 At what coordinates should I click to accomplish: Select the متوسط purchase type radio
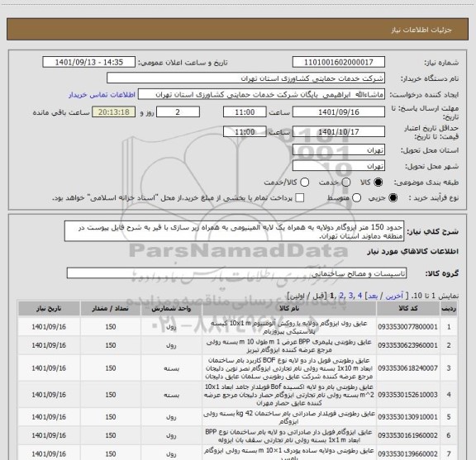(x=356, y=198)
